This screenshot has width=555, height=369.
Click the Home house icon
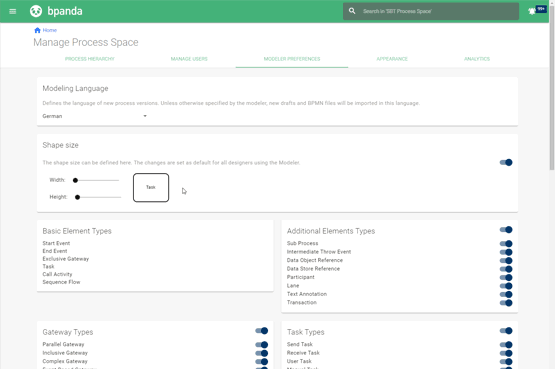38,30
